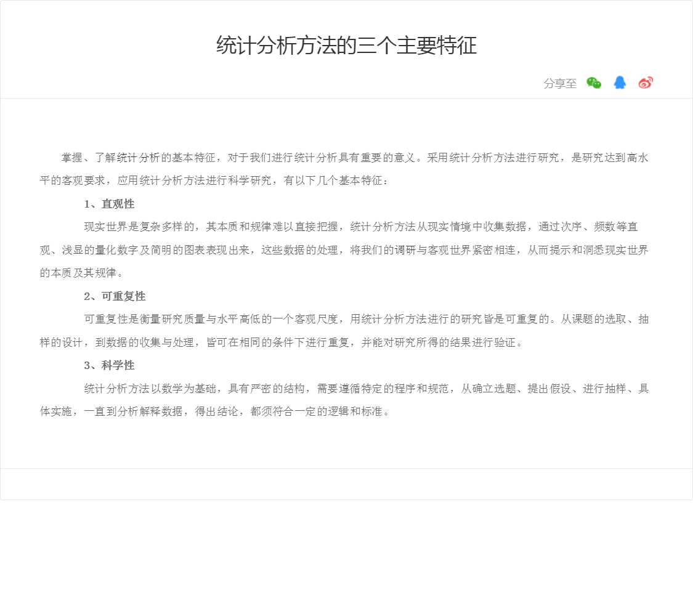The width and height of the screenshot is (693, 616).
Task: Select heading 2、可重复性
Action: point(115,296)
